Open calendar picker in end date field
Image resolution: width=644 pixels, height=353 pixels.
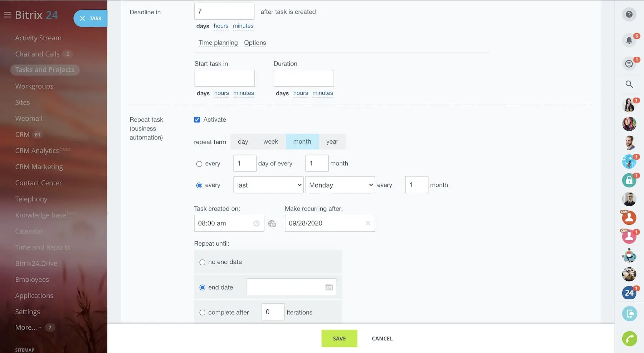pyautogui.click(x=329, y=287)
